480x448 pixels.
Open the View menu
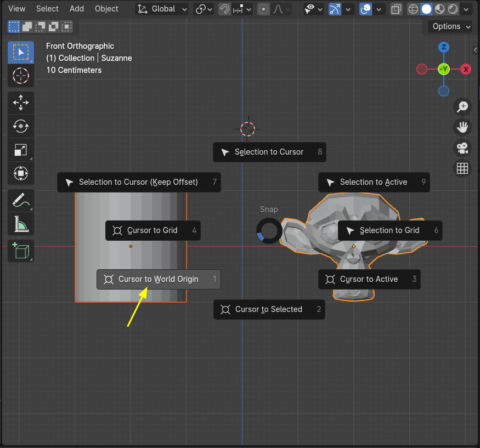click(16, 9)
